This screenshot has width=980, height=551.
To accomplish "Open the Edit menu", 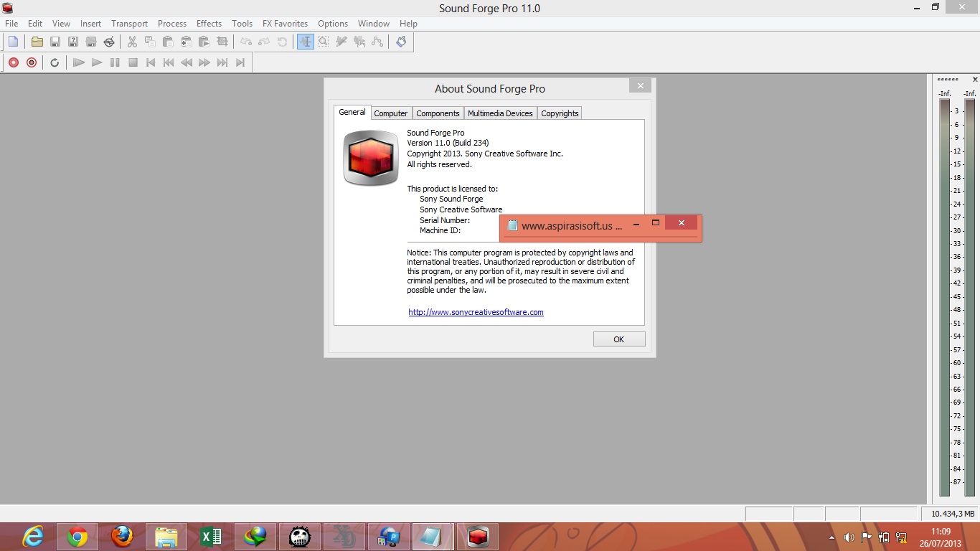I will click(x=35, y=24).
